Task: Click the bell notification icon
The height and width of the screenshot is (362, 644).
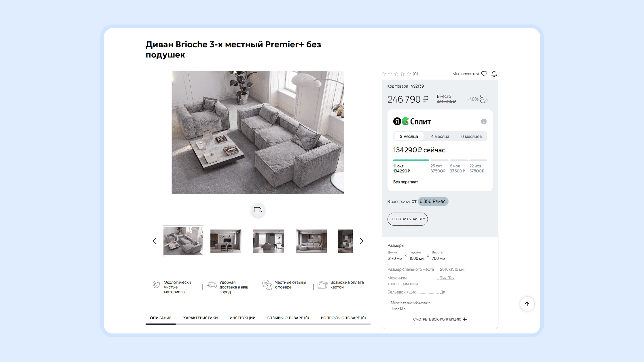Action: (x=494, y=74)
